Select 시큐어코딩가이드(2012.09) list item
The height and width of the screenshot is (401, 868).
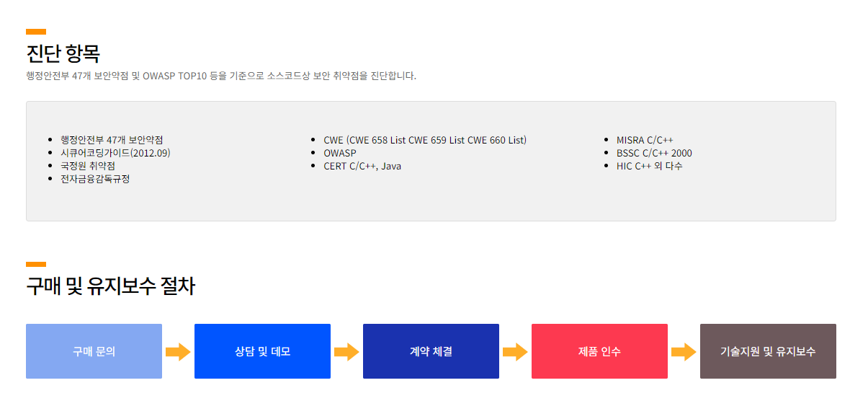coord(115,153)
